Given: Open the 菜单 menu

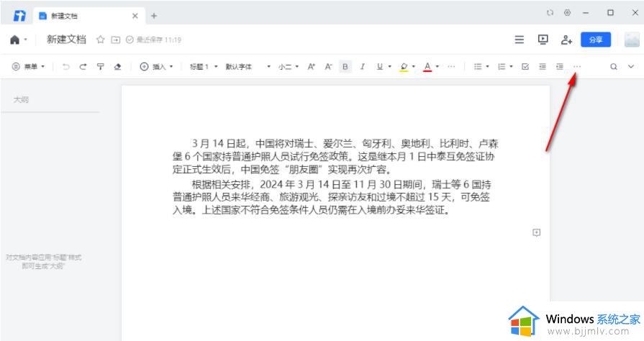Looking at the screenshot, I should point(28,67).
